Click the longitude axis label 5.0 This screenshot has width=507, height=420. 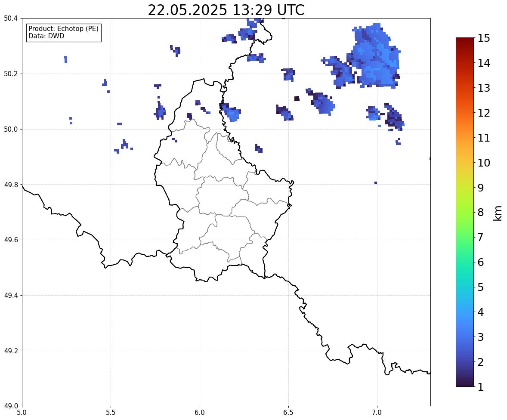coord(22,413)
